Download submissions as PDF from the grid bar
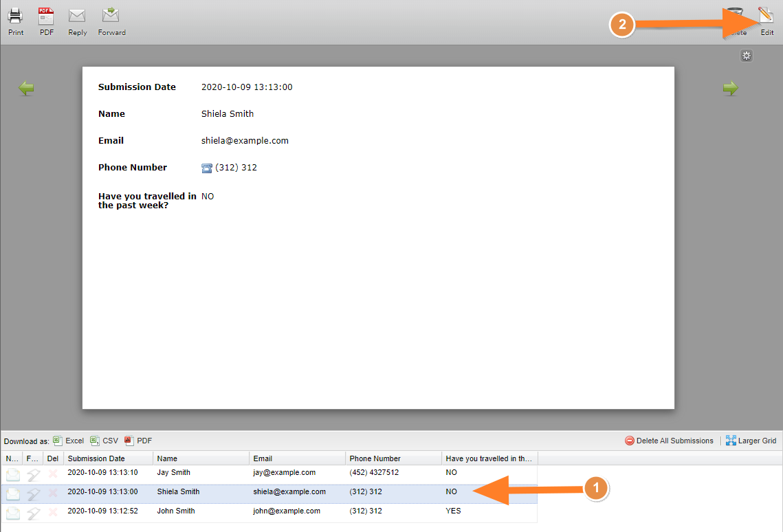The height and width of the screenshot is (532, 783). coord(138,441)
